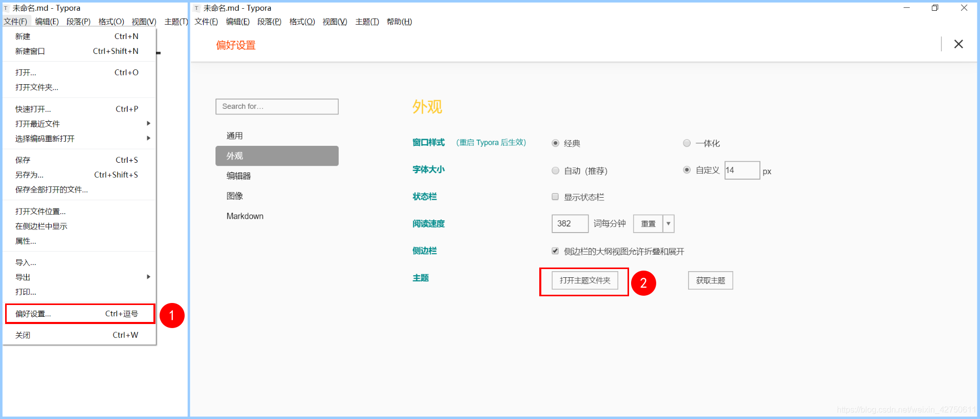Open the dropdown arrow next to 重置
The width and height of the screenshot is (980, 419).
click(x=668, y=224)
